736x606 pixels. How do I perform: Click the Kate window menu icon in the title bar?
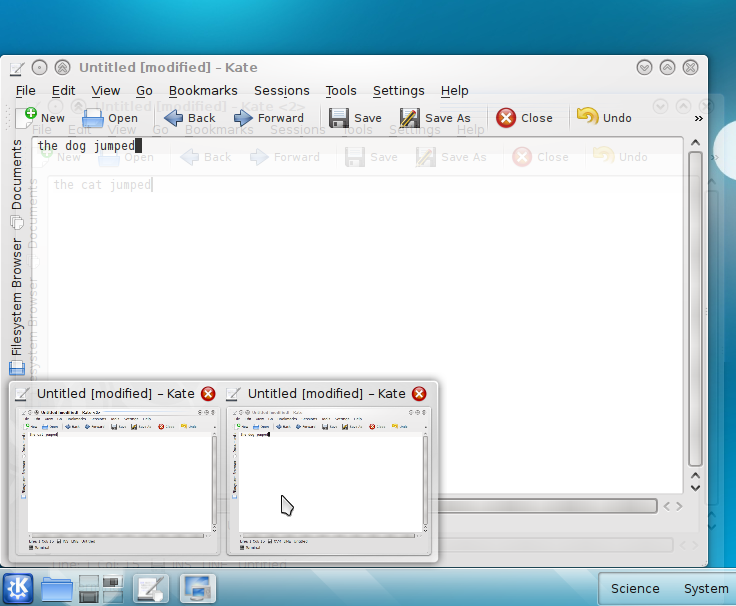click(x=16, y=68)
